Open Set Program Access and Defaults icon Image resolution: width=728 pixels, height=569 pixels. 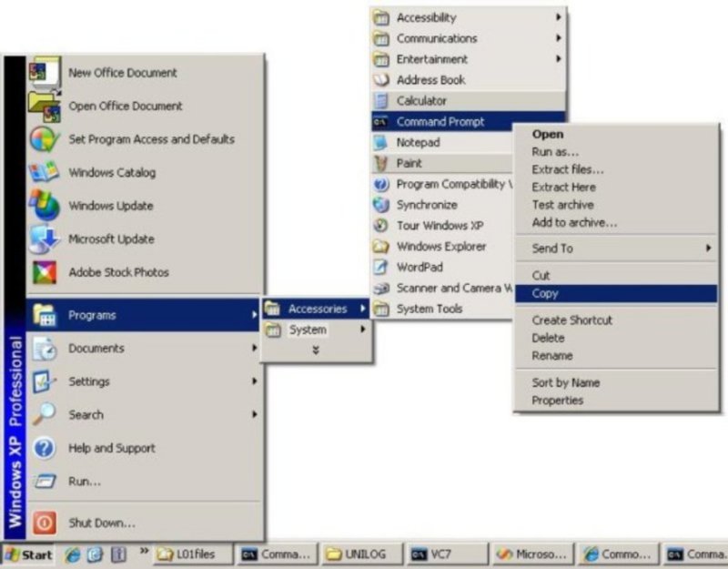[44, 139]
